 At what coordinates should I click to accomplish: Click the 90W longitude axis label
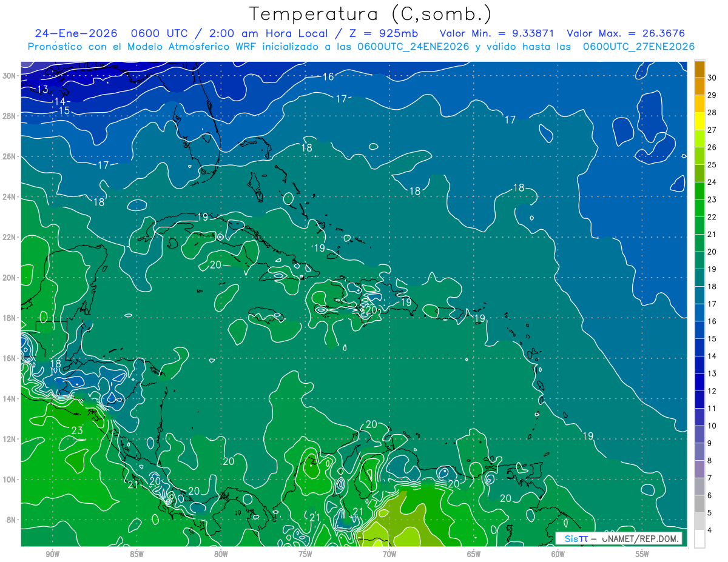point(52,554)
